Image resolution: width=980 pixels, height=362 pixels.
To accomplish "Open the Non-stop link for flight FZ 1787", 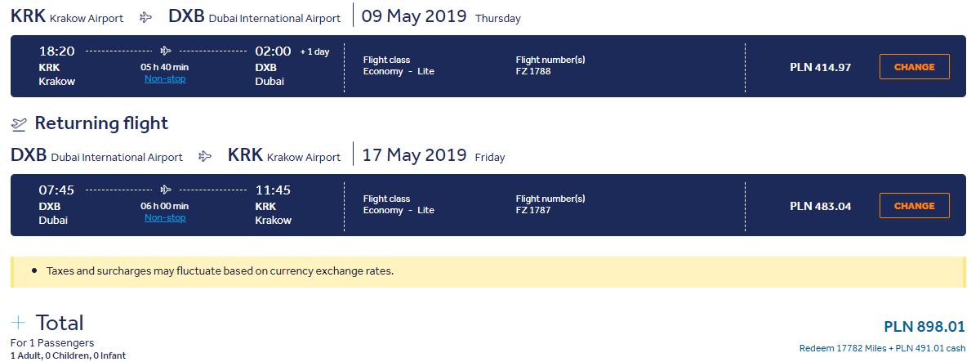I will [165, 218].
